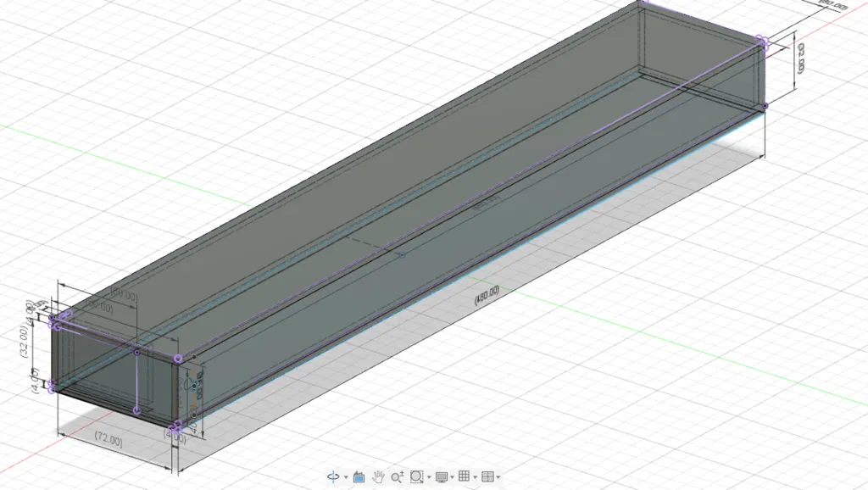868x490 pixels.
Task: Open the Display Settings dropdown arrow
Action: 452,476
